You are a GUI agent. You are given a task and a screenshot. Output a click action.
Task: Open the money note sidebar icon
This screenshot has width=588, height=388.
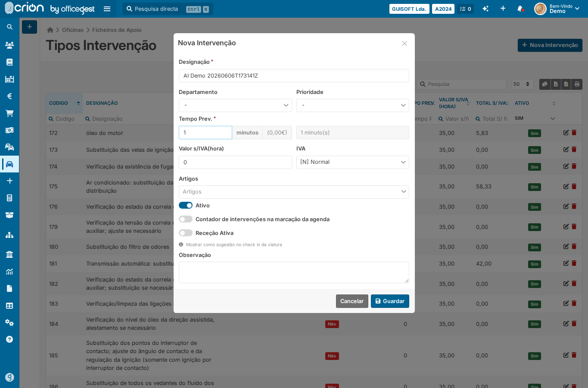coord(9,130)
